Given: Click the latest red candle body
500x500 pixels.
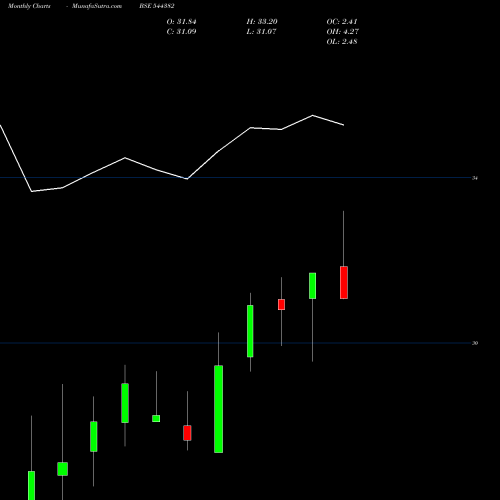Looking at the screenshot, I should (x=344, y=282).
